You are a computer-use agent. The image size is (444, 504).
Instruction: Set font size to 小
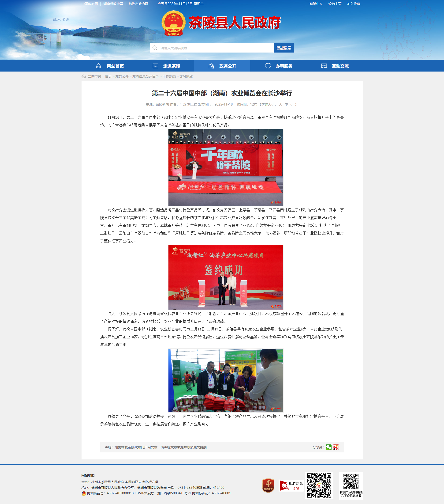click(292, 104)
